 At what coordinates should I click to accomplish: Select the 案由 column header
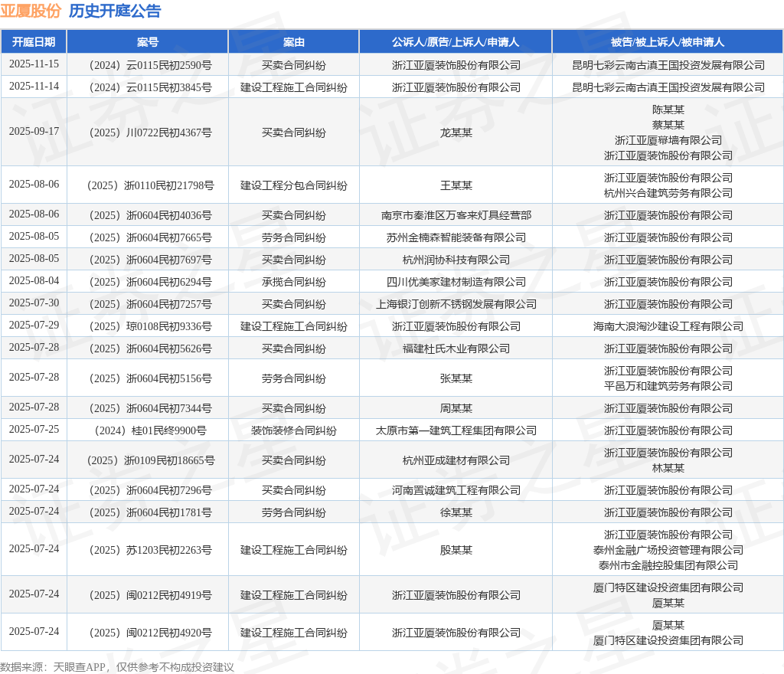pos(293,42)
